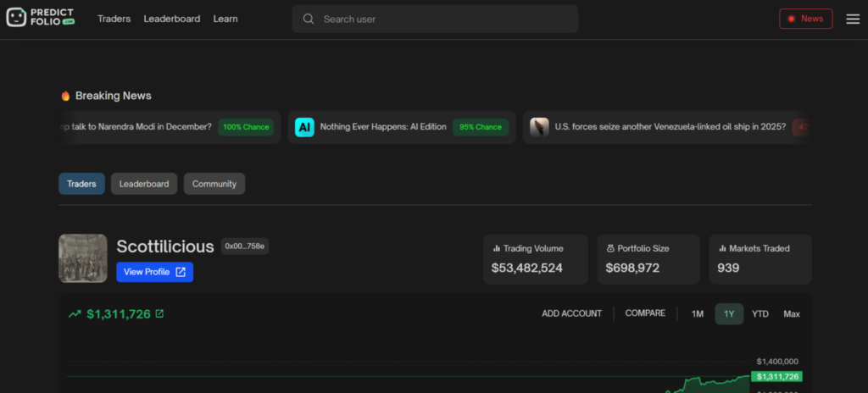Click the oil ship news thumbnail icon

pyautogui.click(x=539, y=127)
